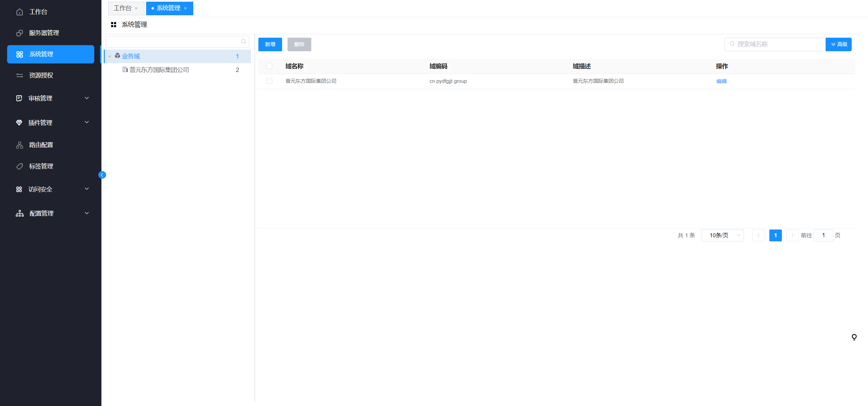
Task: Select page 1 in pagination
Action: (x=775, y=235)
